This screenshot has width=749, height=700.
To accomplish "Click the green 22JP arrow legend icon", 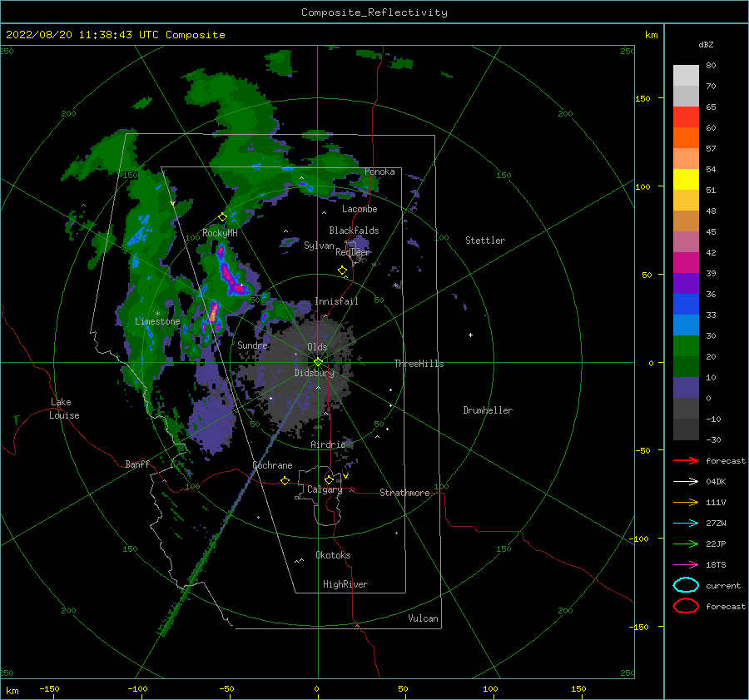I will click(686, 544).
